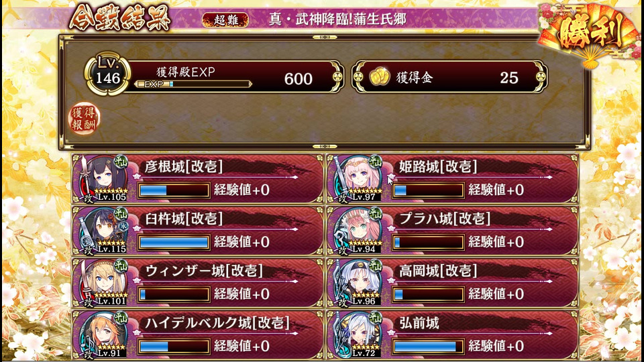The image size is (644, 362).
Task: Click 臼杵城 experience progress bar
Action: point(174,242)
